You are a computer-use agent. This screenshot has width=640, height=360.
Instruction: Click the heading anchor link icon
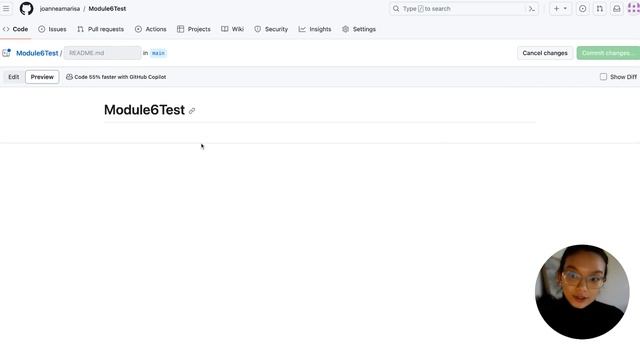click(x=192, y=111)
